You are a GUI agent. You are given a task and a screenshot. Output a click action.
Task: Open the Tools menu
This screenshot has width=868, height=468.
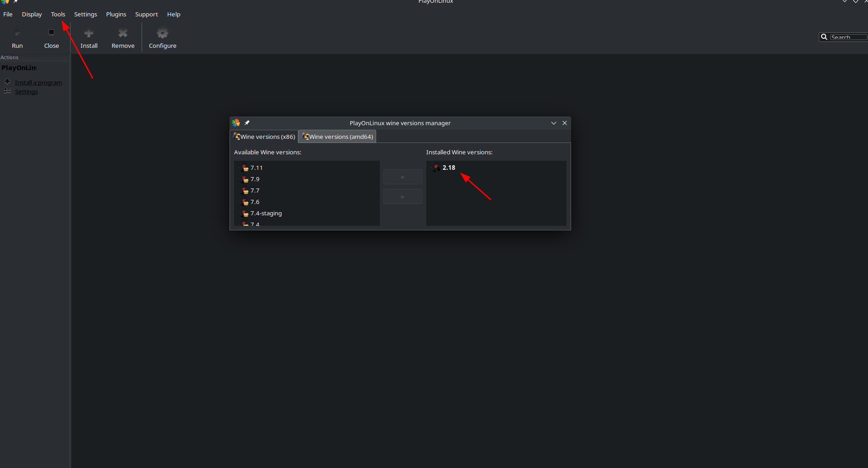pyautogui.click(x=58, y=14)
